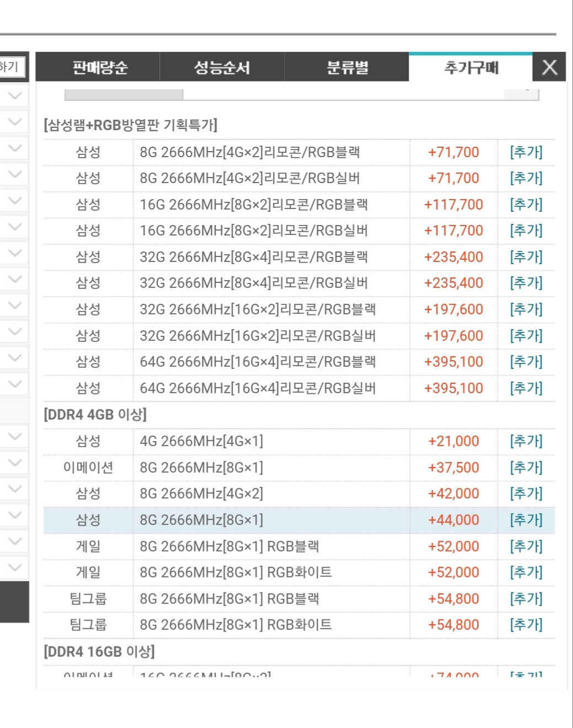Select product name 16G 2666MHz[8G×2]리모콘/RGB실버

click(254, 231)
